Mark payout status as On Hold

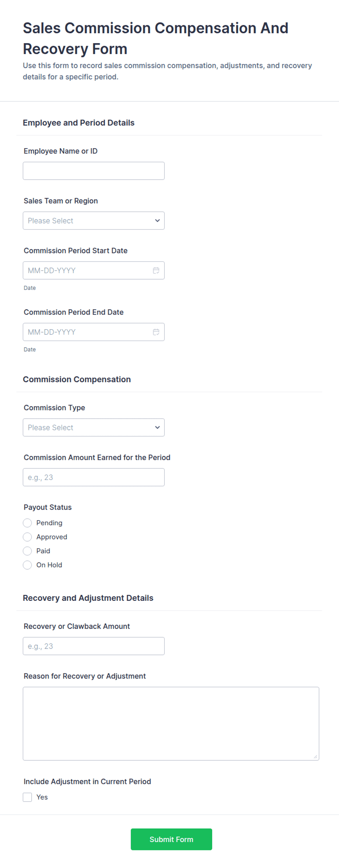pyautogui.click(x=27, y=565)
